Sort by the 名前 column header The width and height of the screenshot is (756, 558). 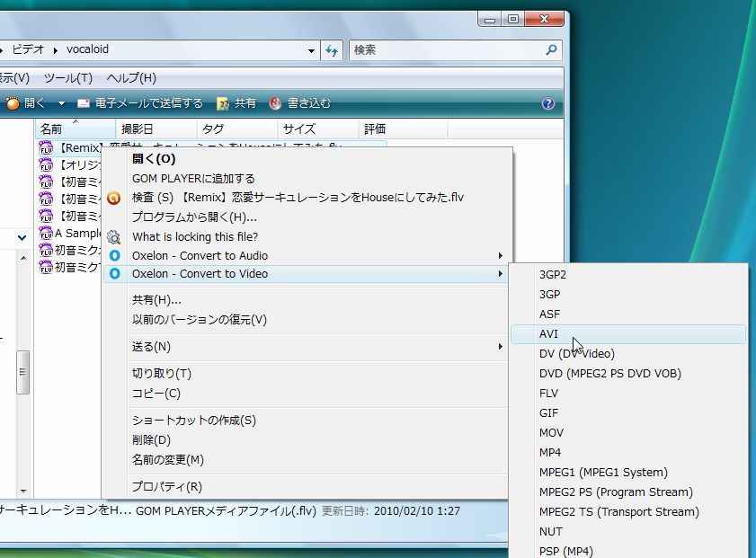tap(76, 128)
